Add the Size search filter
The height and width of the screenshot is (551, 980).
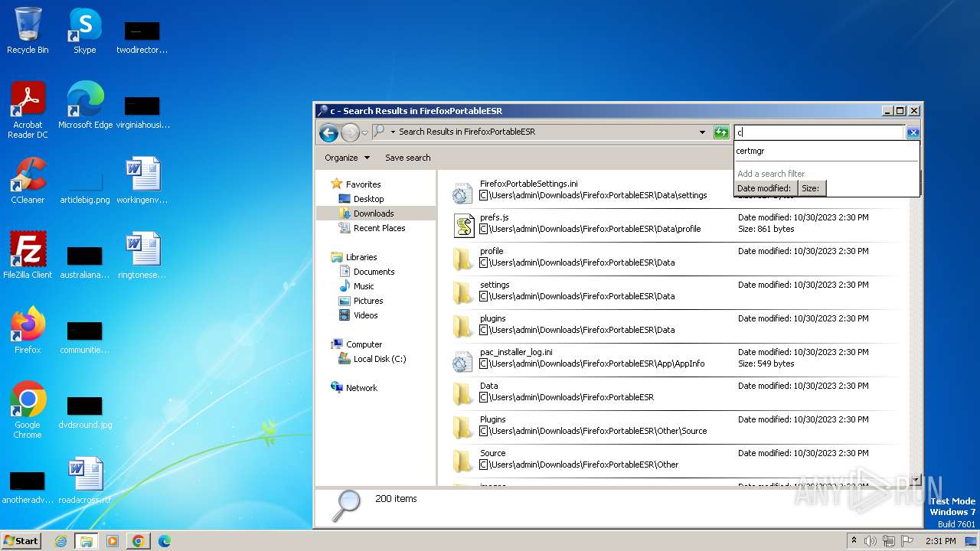coord(812,188)
